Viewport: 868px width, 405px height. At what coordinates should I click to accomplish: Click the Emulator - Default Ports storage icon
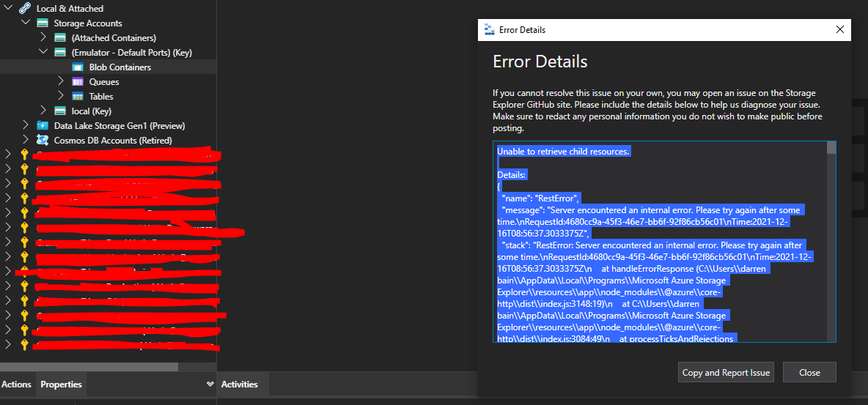(x=60, y=53)
